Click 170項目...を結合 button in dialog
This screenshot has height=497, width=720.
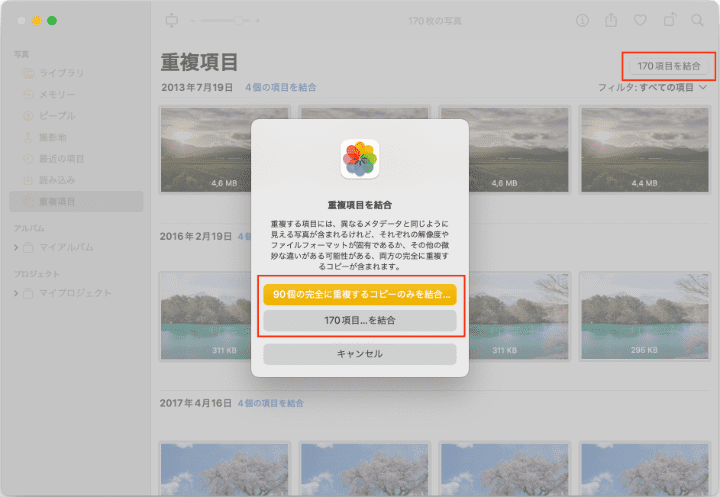pos(360,321)
